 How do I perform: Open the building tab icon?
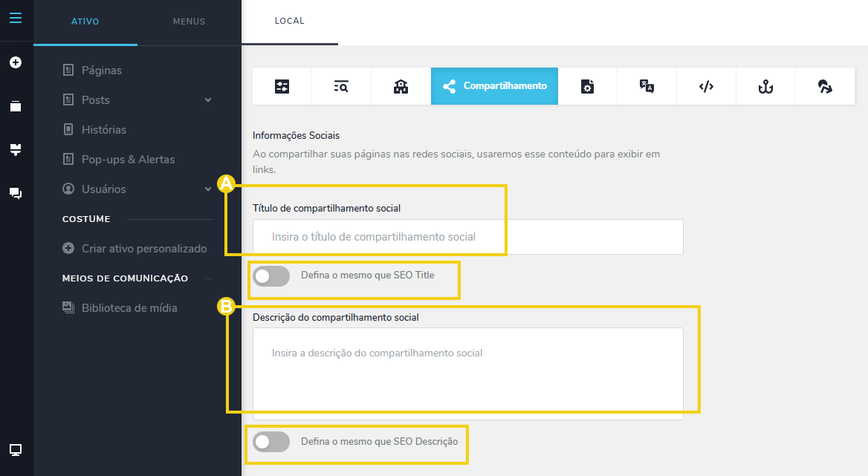pyautogui.click(x=401, y=86)
